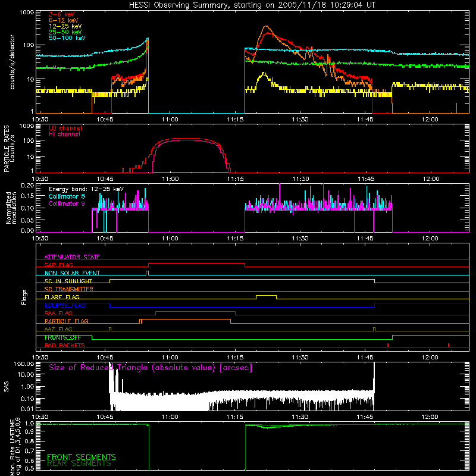This screenshot has height=476, width=476.
Task: Click the 0.05 tick value on modulation axis
Action: point(27,220)
